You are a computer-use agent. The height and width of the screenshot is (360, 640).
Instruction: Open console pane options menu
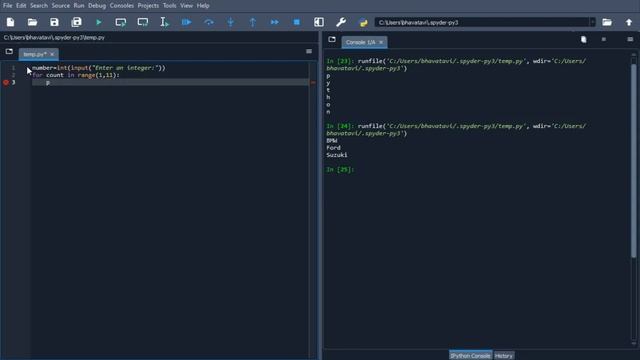630,39
